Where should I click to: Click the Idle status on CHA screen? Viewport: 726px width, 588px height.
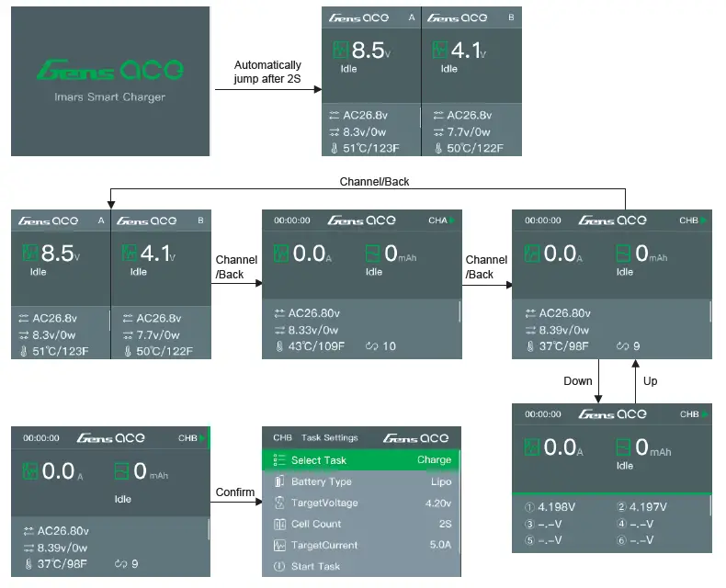374,272
